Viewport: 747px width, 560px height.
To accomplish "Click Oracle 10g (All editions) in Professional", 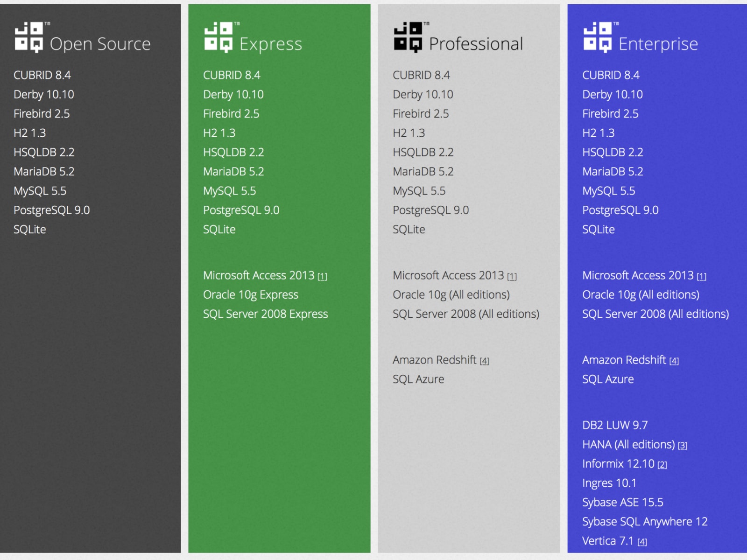I will point(451,295).
